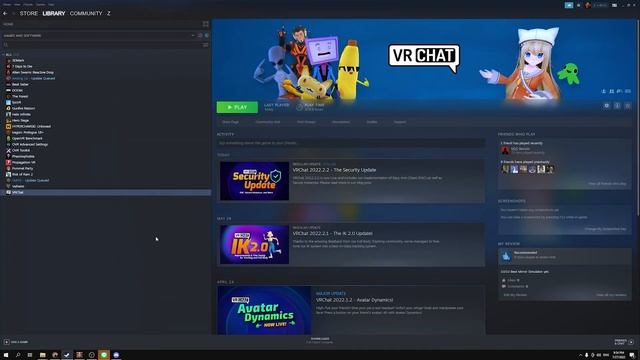Open VRChat 2022.2.2 Security Update post
640x360 pixels.
(x=334, y=170)
